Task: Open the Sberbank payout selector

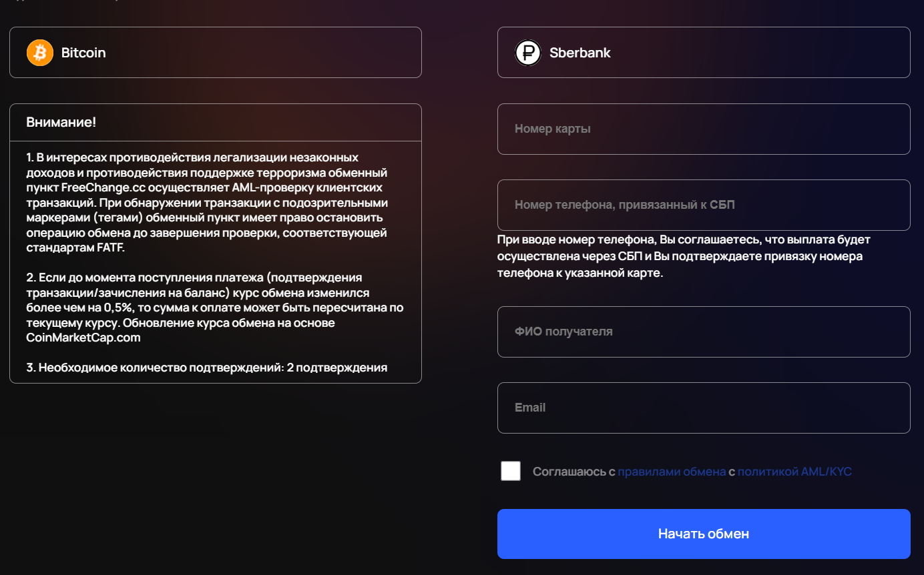Action: (x=703, y=53)
